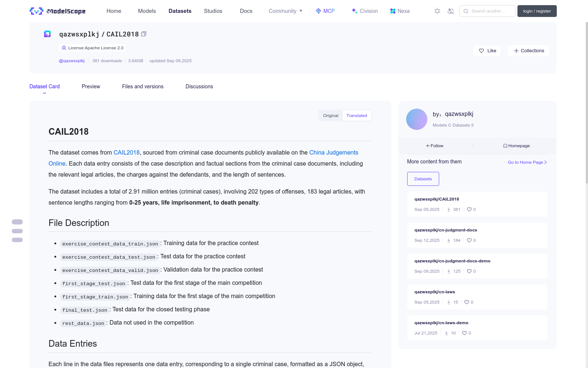The height and width of the screenshot is (368, 588).
Task: Click the Follow button
Action: 435,146
